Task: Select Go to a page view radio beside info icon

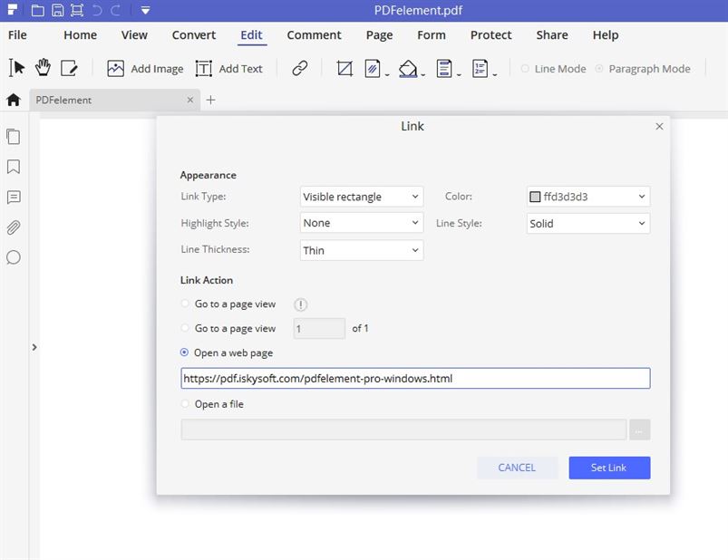Action: tap(184, 304)
